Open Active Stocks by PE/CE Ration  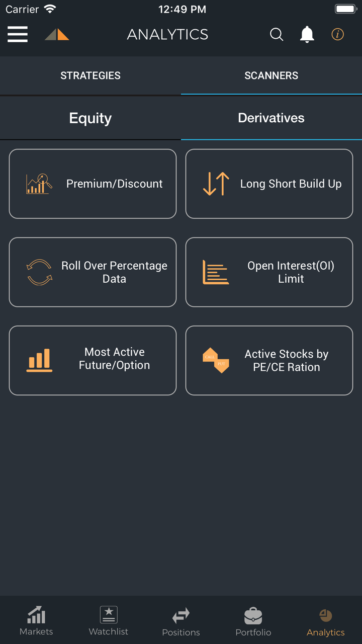pos(269,360)
